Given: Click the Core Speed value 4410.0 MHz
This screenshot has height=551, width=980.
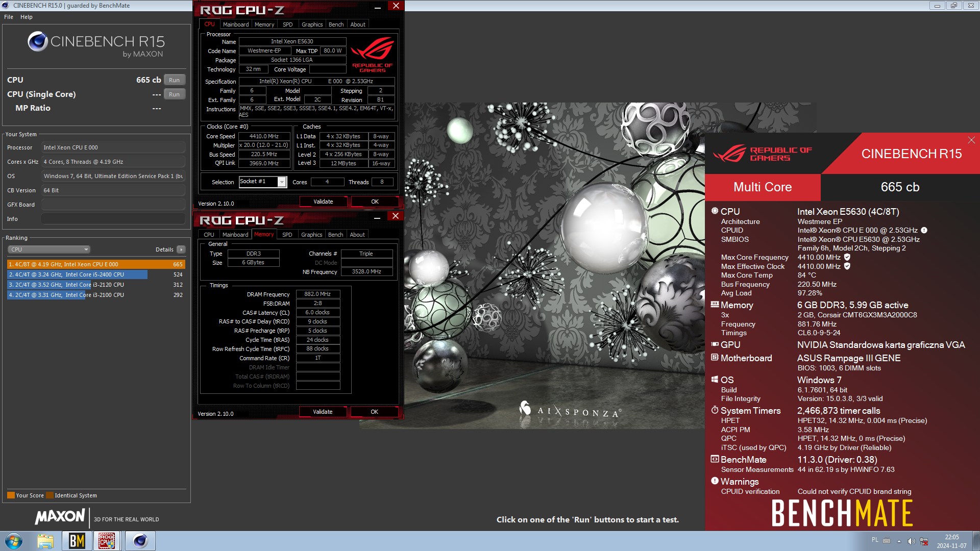Looking at the screenshot, I should pos(264,136).
